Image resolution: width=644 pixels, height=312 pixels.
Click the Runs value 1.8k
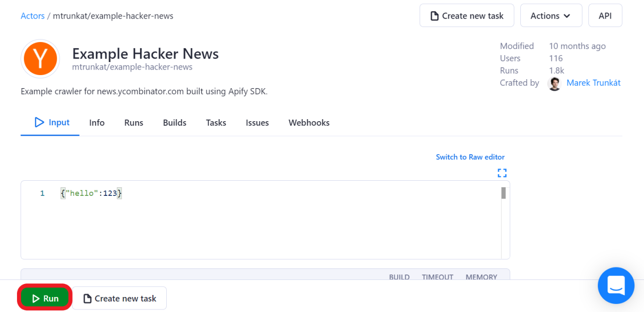coord(556,71)
